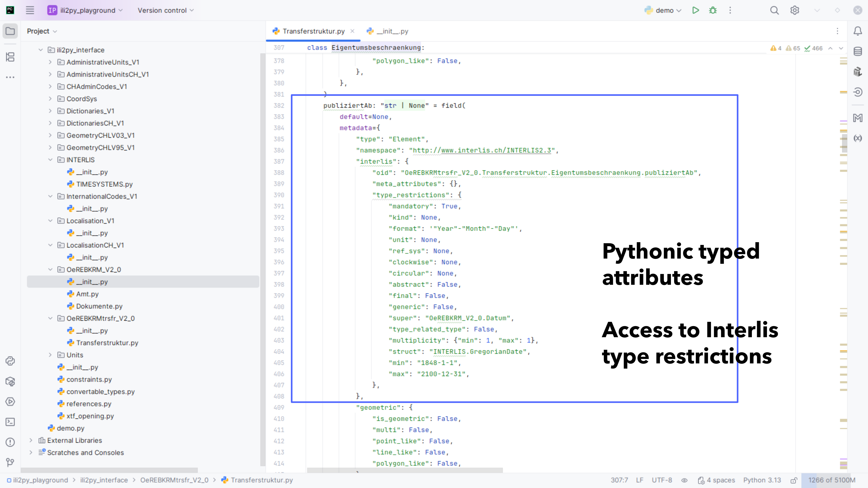Click the memory indicator 1266 of 5100M
The image size is (868, 488).
[x=831, y=480]
